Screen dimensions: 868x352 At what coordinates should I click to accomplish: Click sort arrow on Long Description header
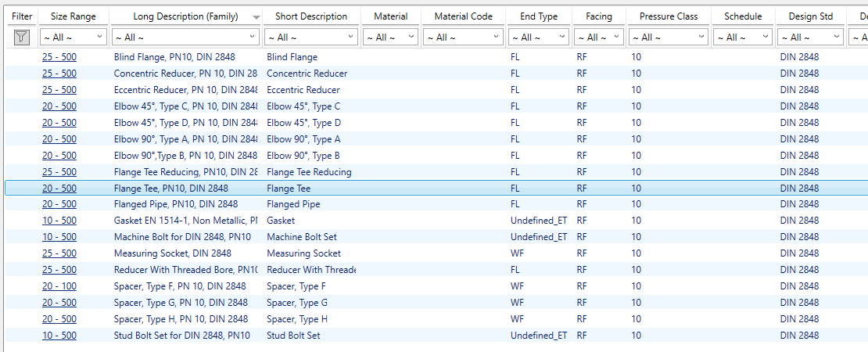pyautogui.click(x=256, y=17)
